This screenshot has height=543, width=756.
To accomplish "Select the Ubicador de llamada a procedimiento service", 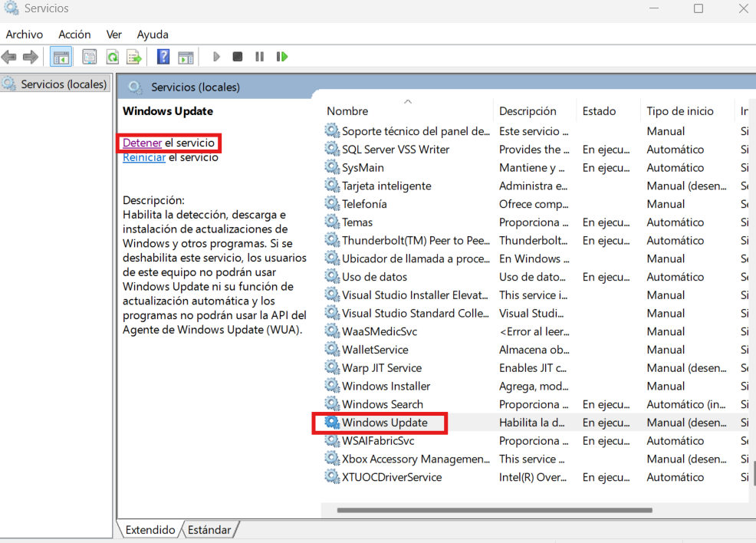I will 416,258.
